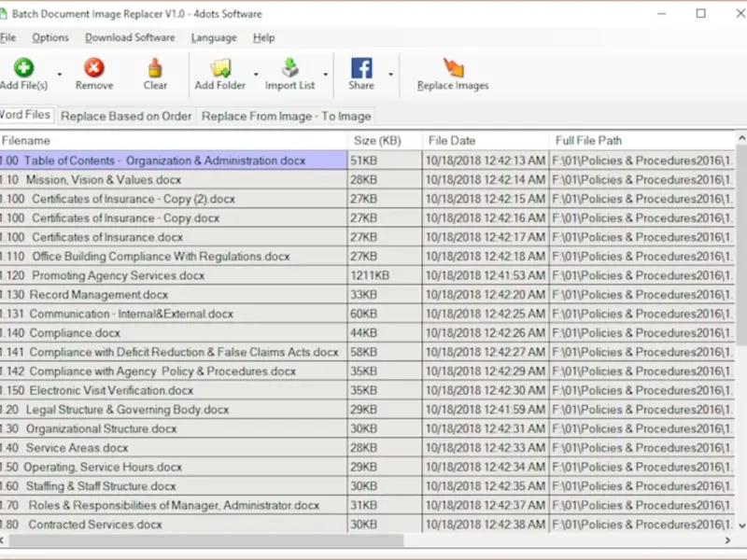Open the Download Software menu
The width and height of the screenshot is (747, 560).
pyautogui.click(x=130, y=37)
